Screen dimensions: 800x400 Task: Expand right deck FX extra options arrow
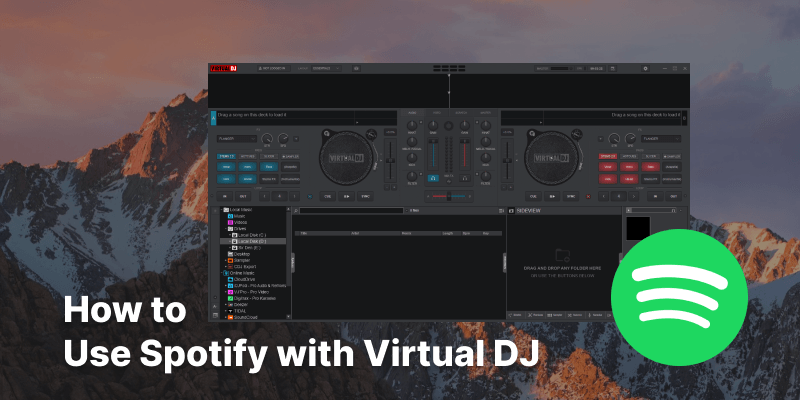tap(601, 139)
